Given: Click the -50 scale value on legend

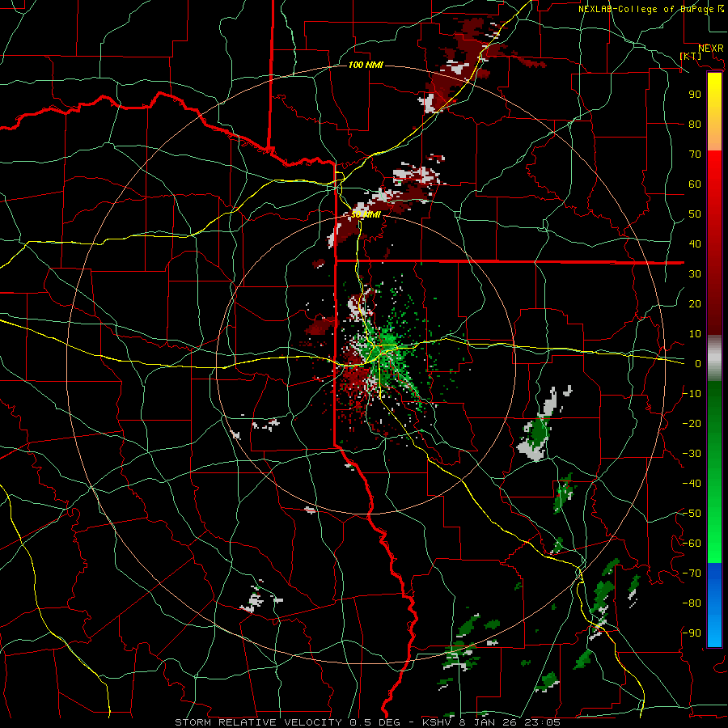Looking at the screenshot, I should click(692, 514).
